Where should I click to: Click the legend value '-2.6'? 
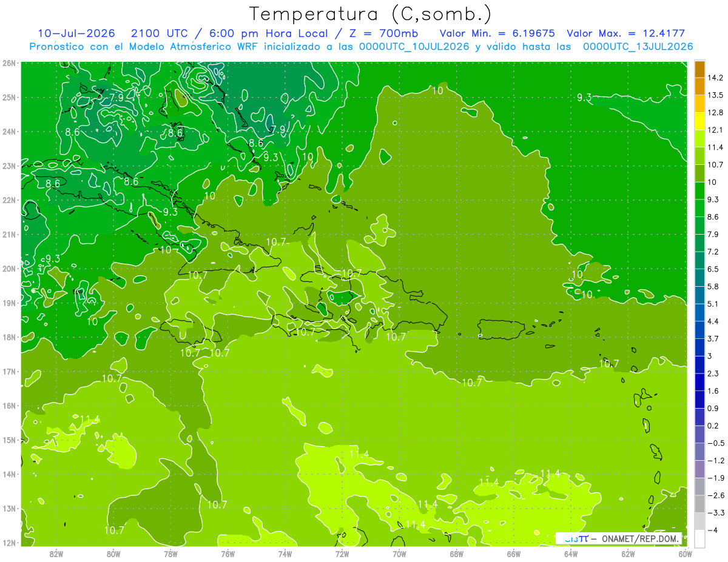(715, 496)
